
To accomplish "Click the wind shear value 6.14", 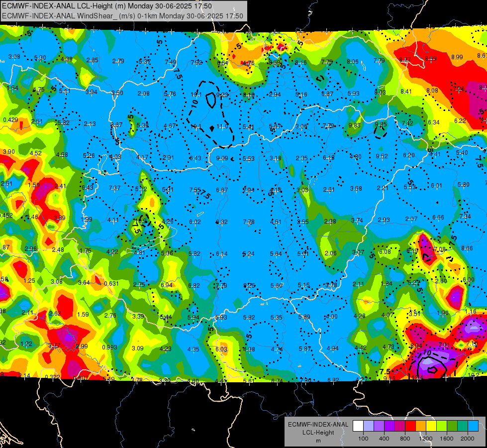I will pyautogui.click(x=222, y=254).
